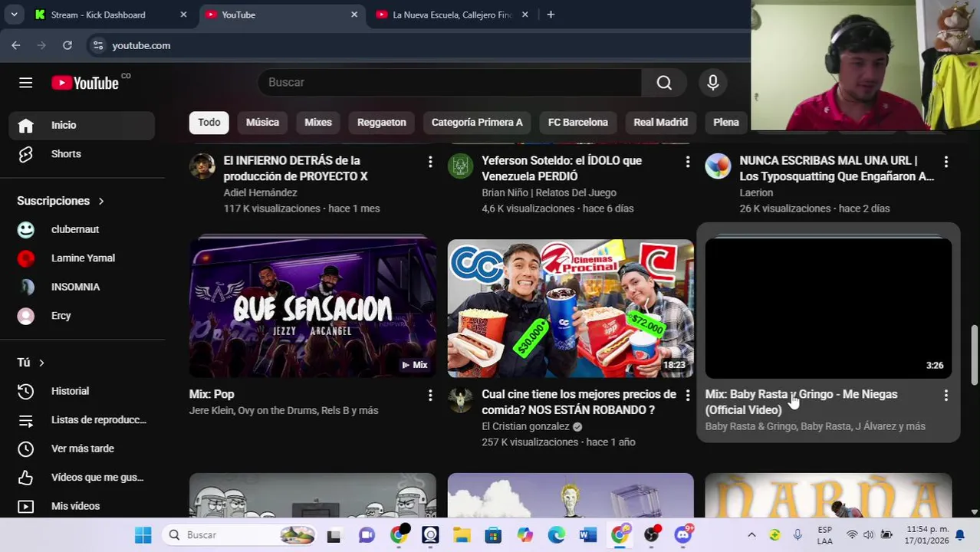Screen dimensions: 980x552
Task: Open Shorts from the sidebar
Action: [82, 154]
